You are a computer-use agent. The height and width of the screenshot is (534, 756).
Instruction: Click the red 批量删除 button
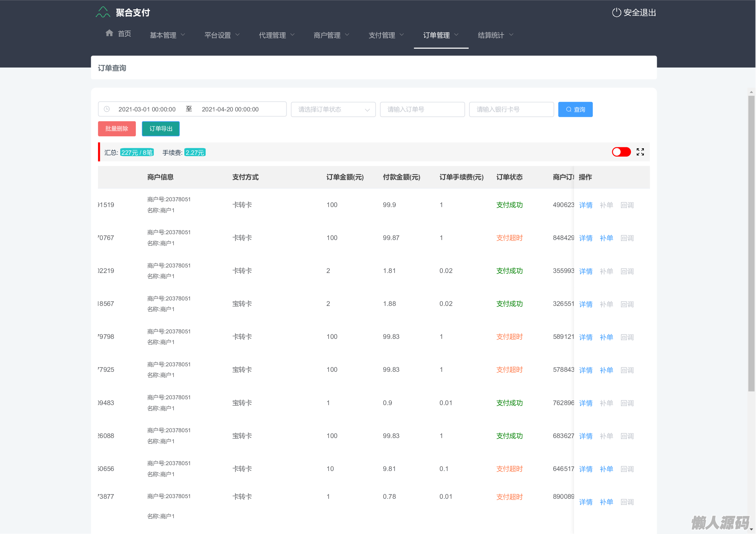click(x=117, y=129)
